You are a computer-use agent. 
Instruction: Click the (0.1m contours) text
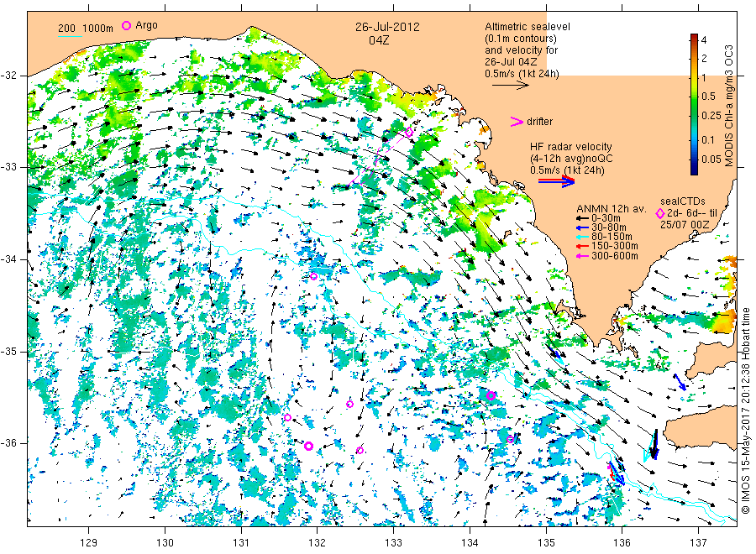pos(521,39)
